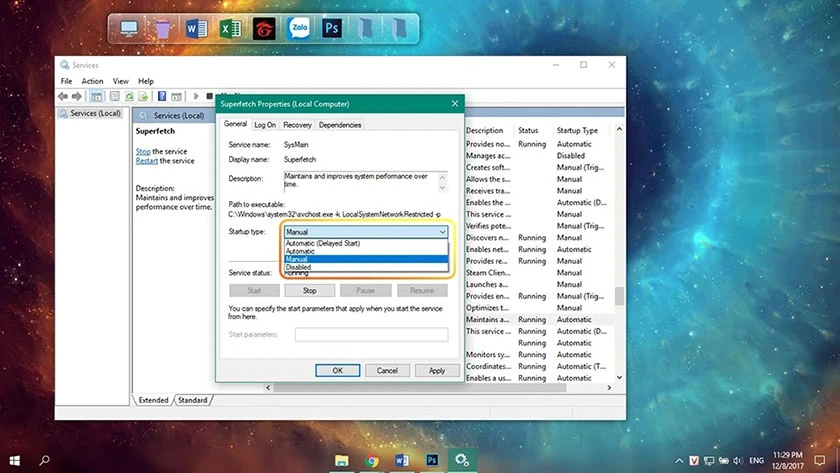This screenshot has width=840, height=473.
Task: Choose the Disabled startup option
Action: [x=366, y=267]
